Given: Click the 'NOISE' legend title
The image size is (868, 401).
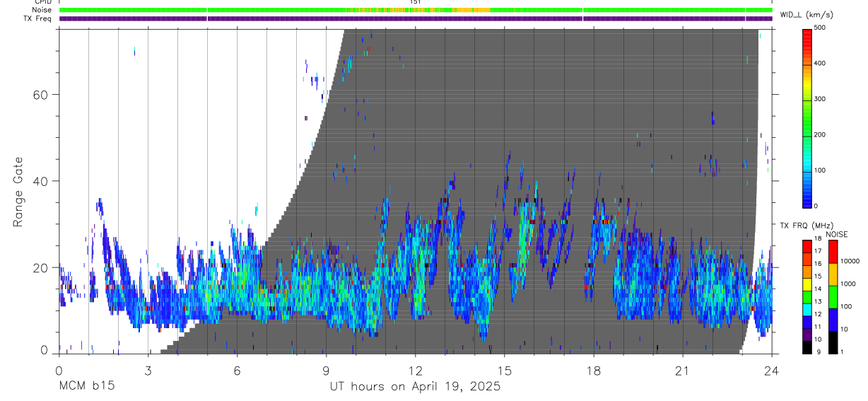Looking at the screenshot, I should click(836, 234).
